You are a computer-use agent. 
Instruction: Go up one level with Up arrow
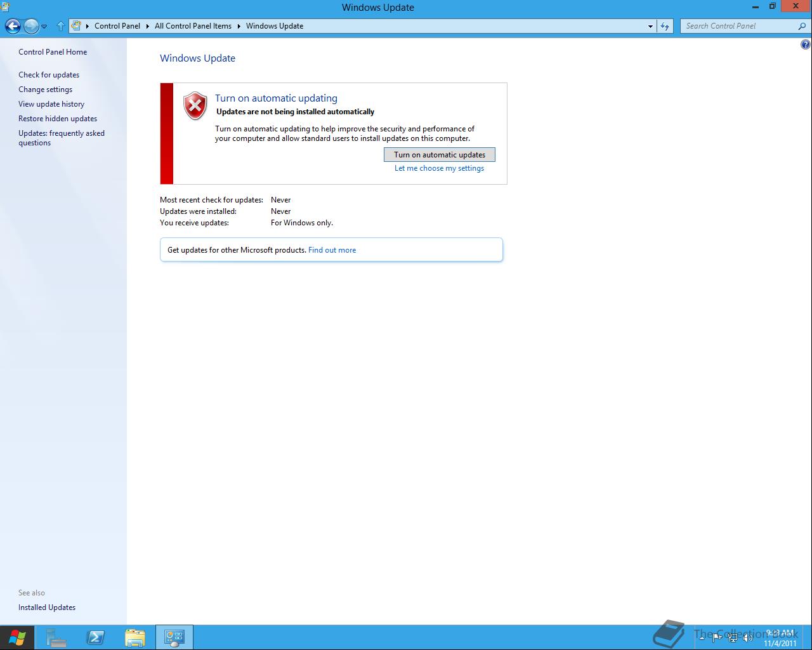click(61, 26)
